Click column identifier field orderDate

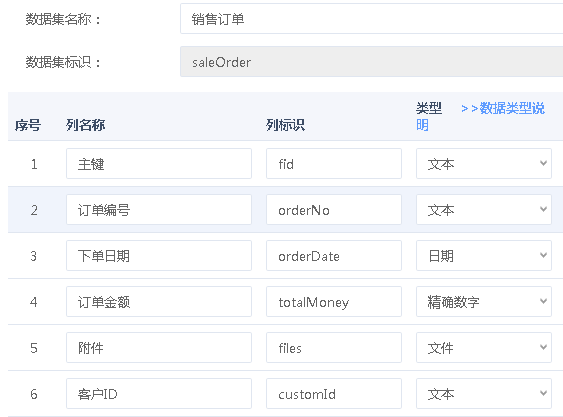pos(334,256)
